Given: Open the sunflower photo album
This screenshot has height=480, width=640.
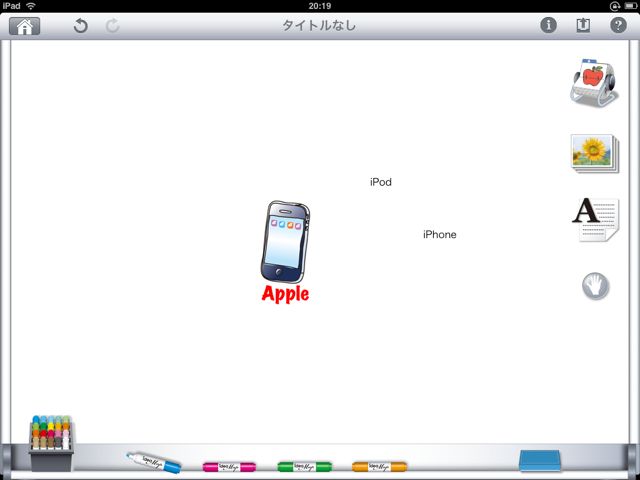Looking at the screenshot, I should click(595, 153).
